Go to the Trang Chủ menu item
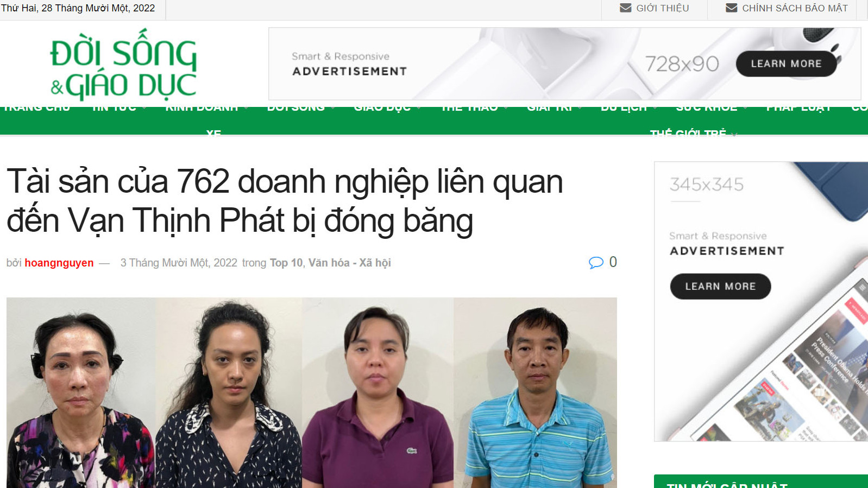The image size is (868, 488). (x=37, y=107)
